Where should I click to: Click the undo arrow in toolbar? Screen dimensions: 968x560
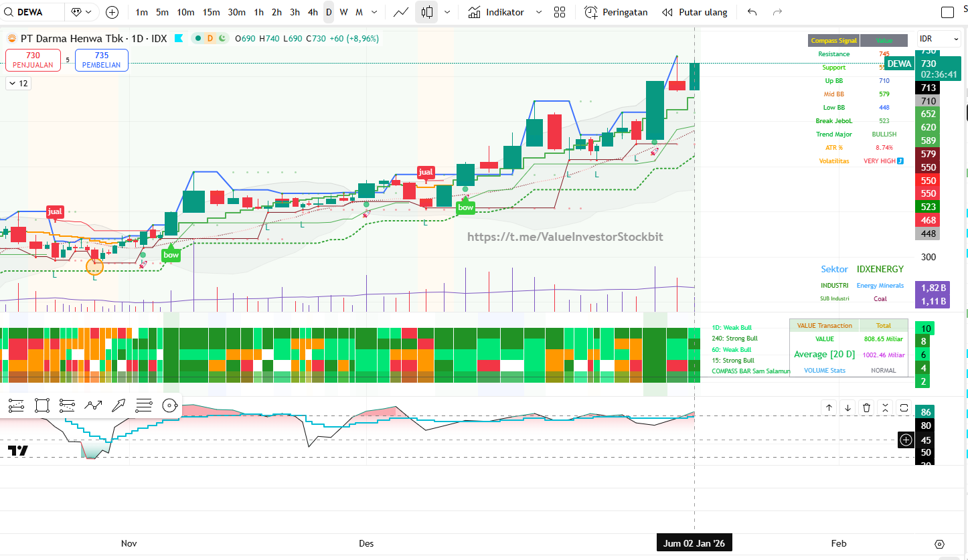(752, 12)
